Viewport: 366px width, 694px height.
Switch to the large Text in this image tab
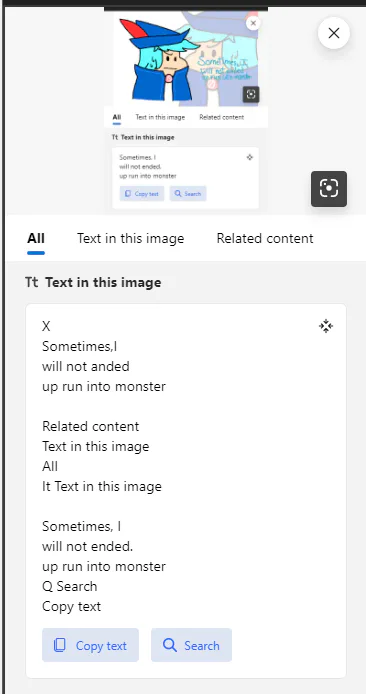click(131, 238)
